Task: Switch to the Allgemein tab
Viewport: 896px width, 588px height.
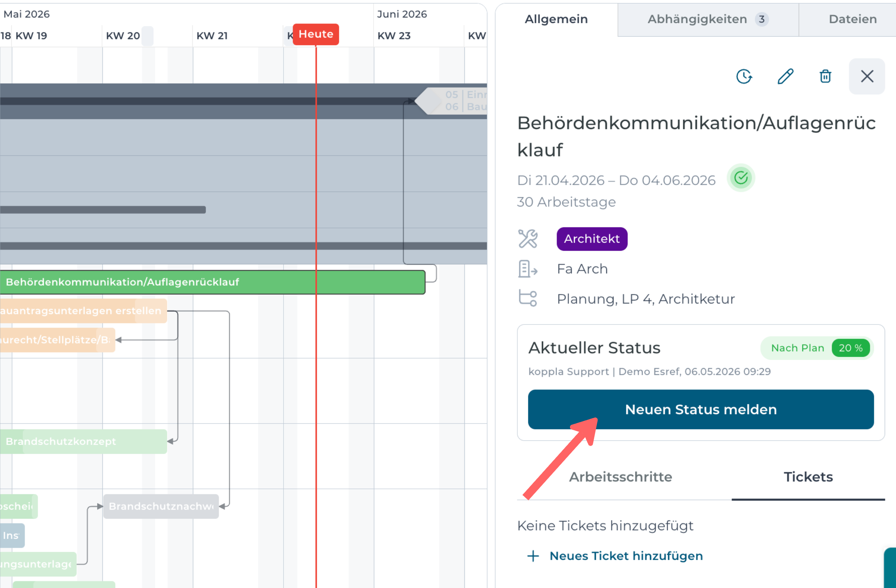Action: pyautogui.click(x=556, y=19)
